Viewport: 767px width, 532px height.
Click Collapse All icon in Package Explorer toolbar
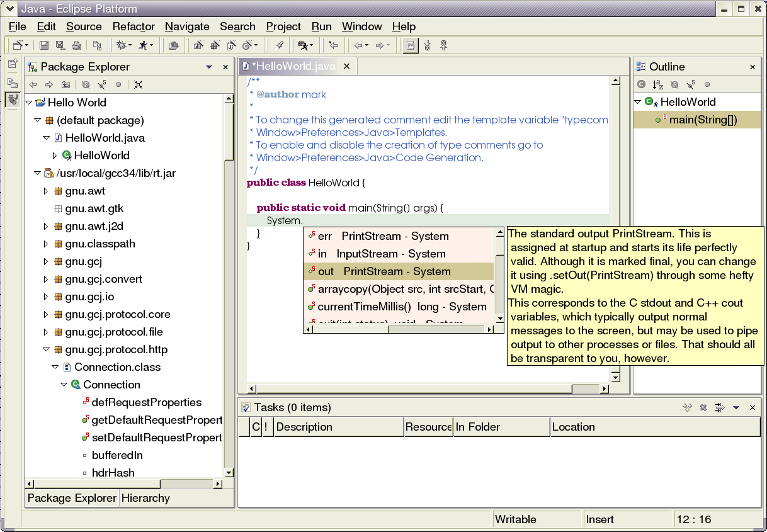[138, 84]
